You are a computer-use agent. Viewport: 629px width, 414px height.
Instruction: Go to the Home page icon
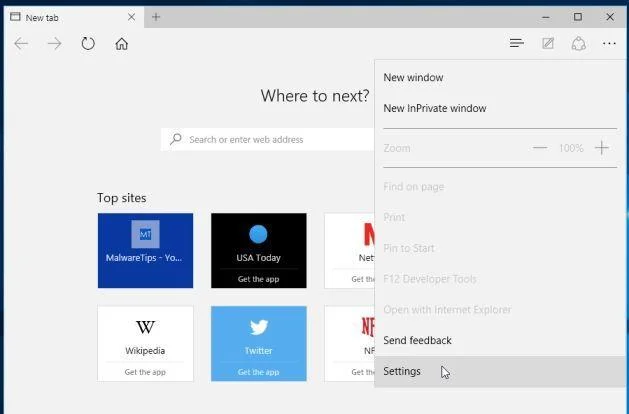tap(122, 43)
